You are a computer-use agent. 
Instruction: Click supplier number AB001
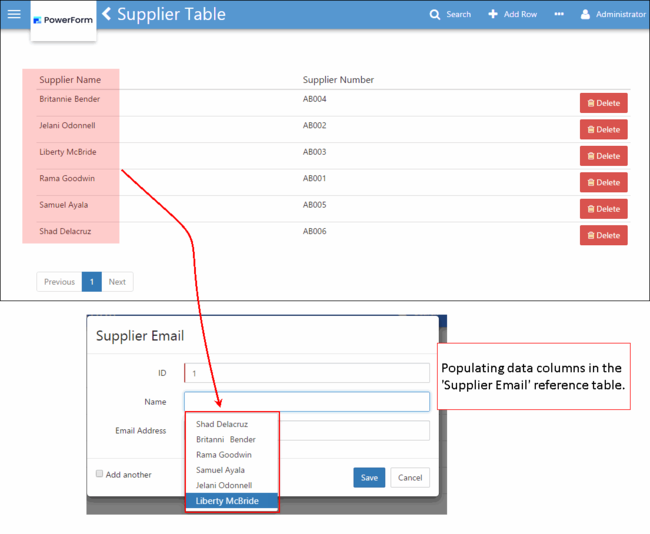pyautogui.click(x=314, y=178)
